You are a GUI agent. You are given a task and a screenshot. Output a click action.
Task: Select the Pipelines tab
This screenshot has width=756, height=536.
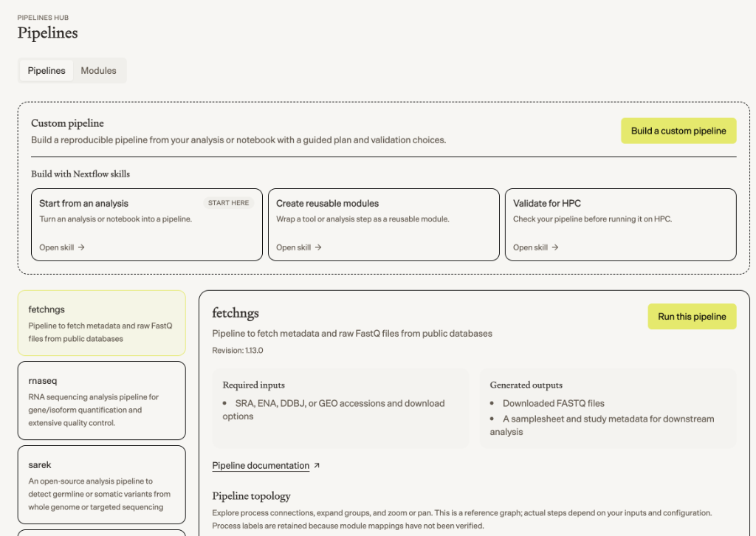(47, 70)
